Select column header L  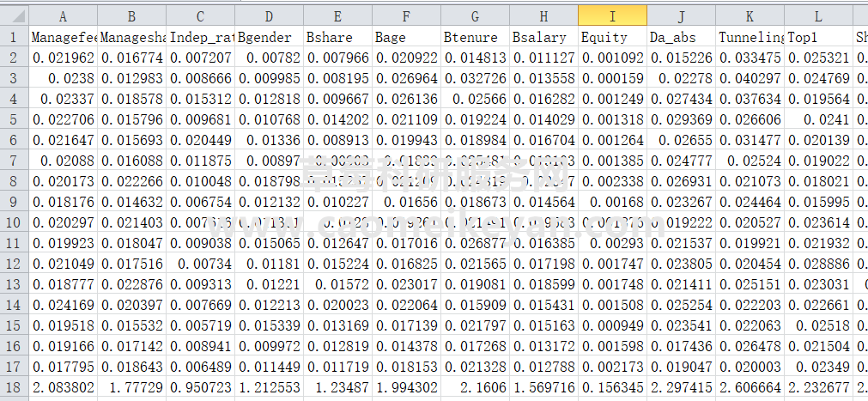[819, 16]
